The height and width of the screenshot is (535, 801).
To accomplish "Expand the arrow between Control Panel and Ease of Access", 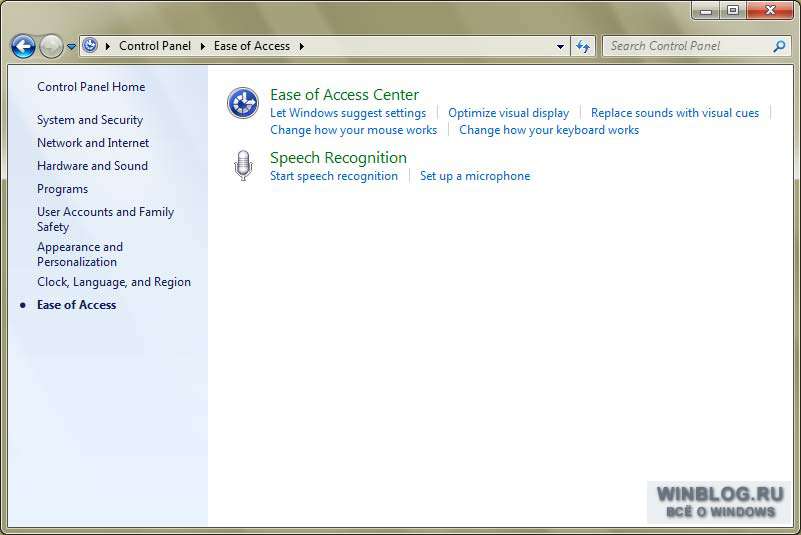I will (x=203, y=46).
